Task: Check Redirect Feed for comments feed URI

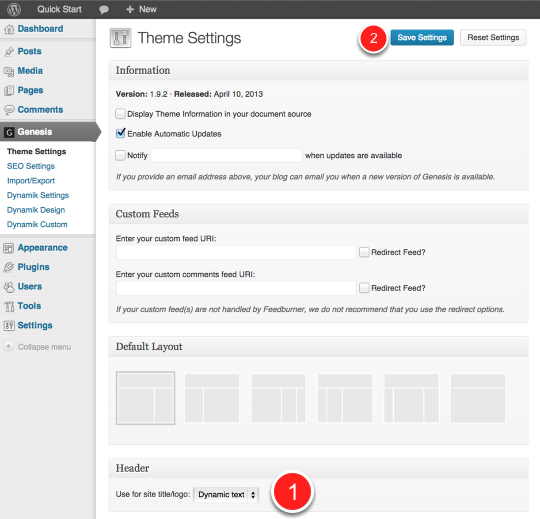Action: 364,288
